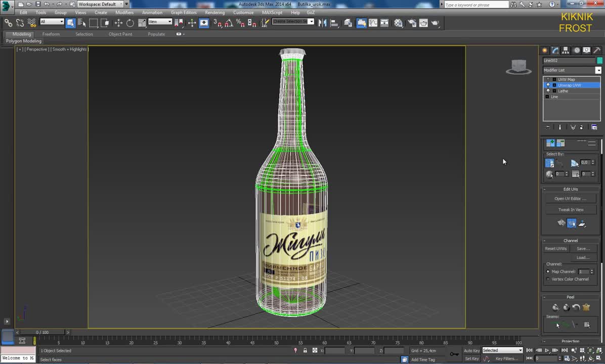
Task: Click the Select and Link tool
Action: 8,23
